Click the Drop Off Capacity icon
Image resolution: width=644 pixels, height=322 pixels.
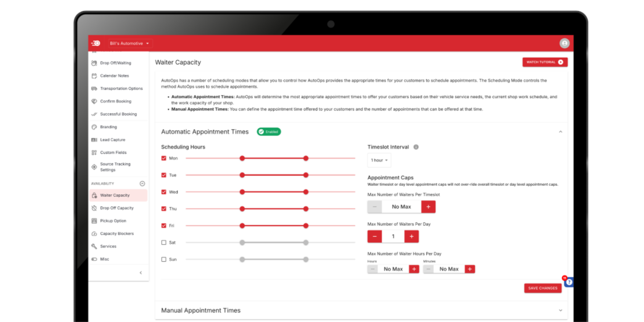click(x=94, y=208)
